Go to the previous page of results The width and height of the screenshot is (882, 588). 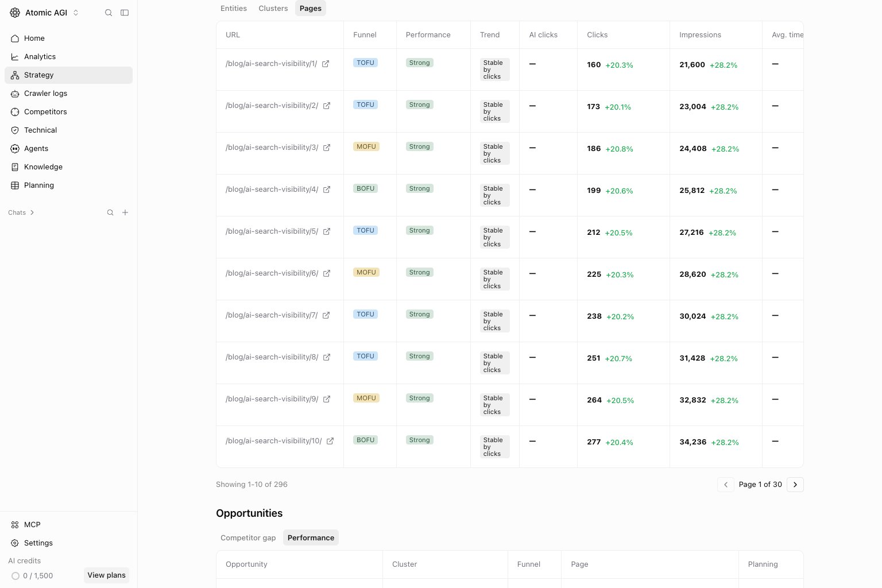pos(726,485)
